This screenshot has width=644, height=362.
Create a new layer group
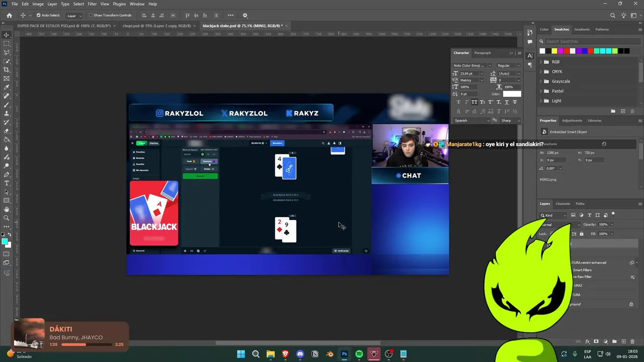[614, 341]
